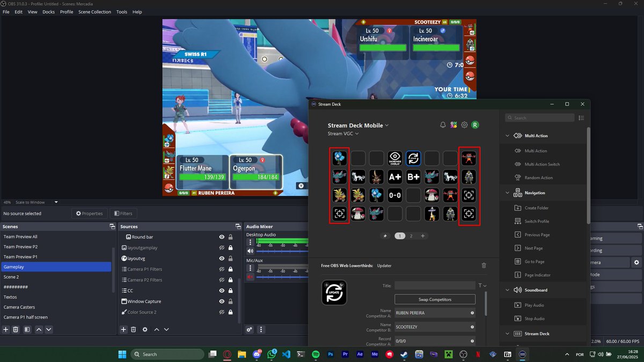The image size is (644, 362).
Task: Move source up in Sources list
Action: [x=157, y=329]
